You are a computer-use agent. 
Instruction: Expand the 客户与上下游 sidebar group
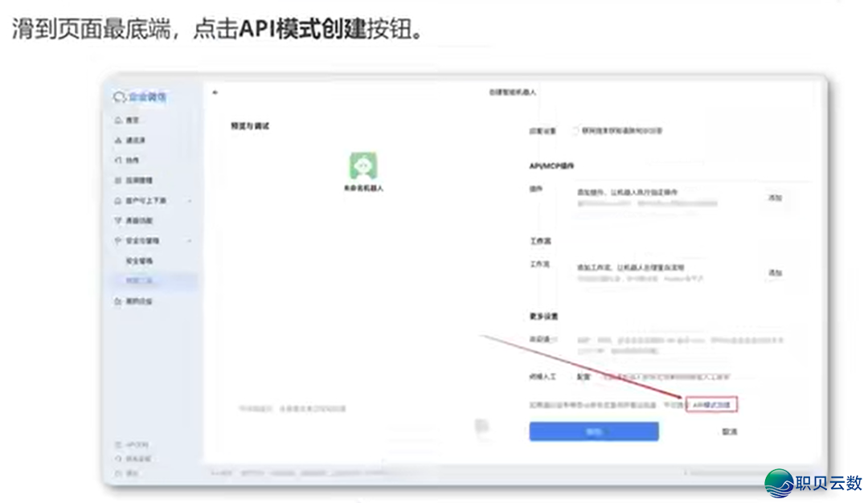point(189,201)
